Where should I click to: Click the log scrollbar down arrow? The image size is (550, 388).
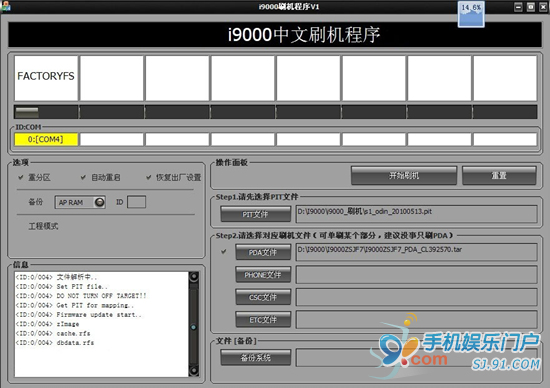pyautogui.click(x=194, y=370)
